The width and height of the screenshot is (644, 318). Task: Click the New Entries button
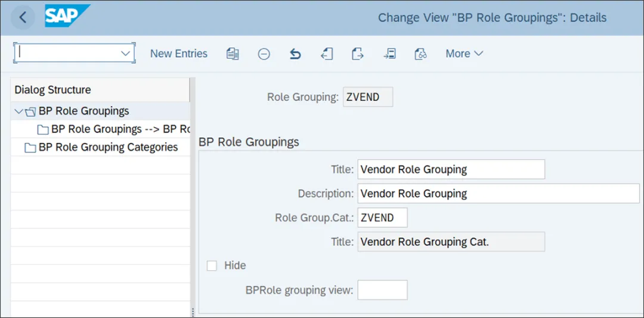pos(179,54)
